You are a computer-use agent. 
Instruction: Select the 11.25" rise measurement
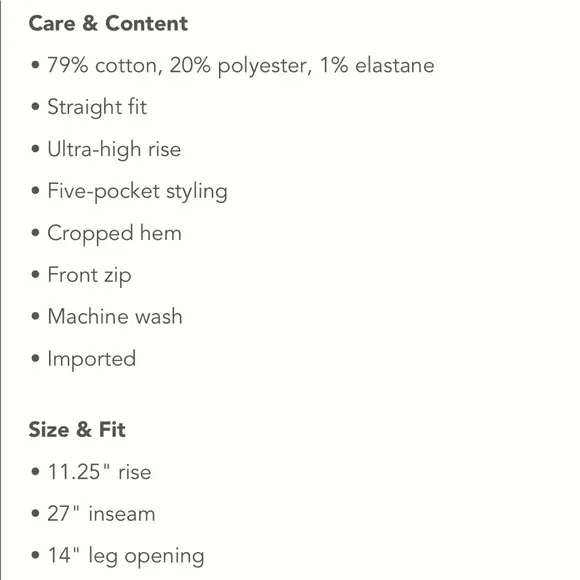(100, 472)
